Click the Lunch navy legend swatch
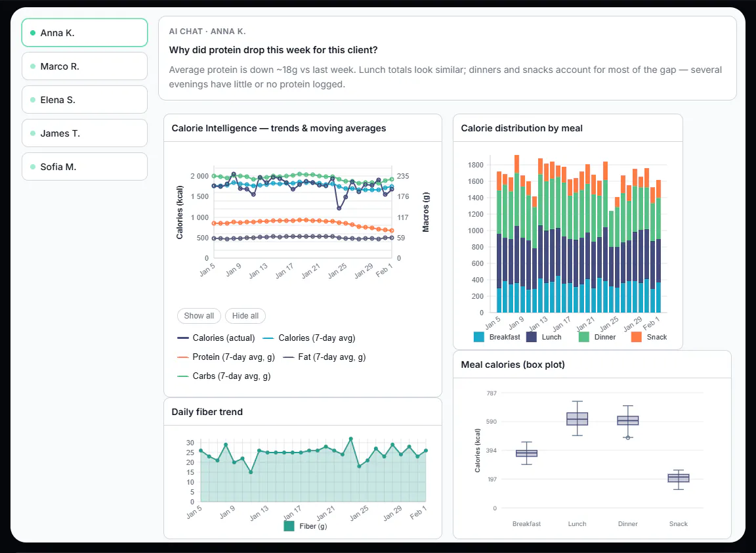This screenshot has width=756, height=553. pyautogui.click(x=532, y=337)
